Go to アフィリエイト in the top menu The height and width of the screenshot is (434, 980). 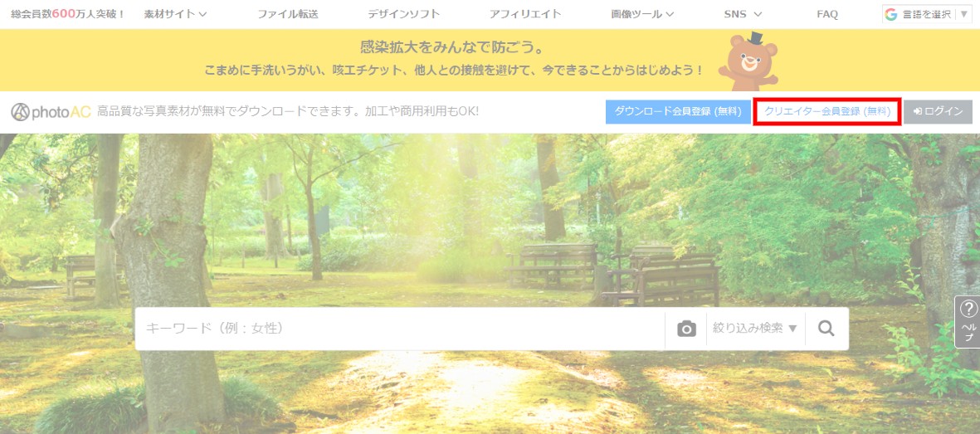tap(524, 14)
